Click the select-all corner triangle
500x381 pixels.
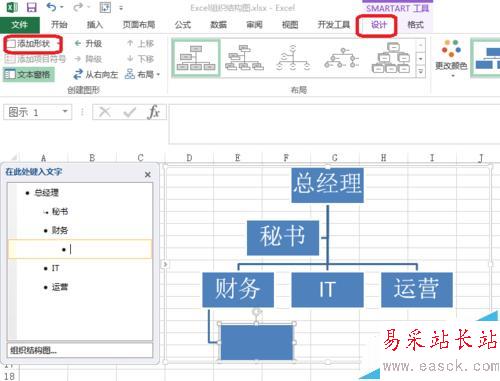pos(13,157)
